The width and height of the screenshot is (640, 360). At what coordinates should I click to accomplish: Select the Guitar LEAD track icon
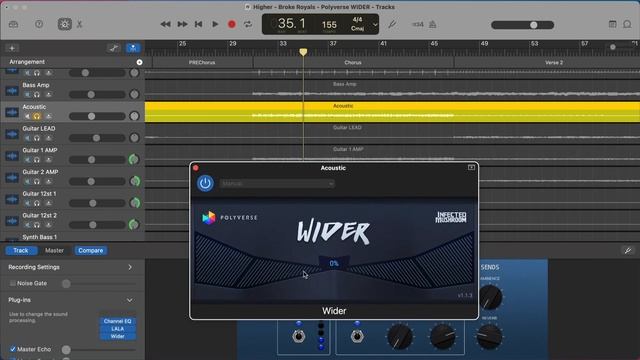12,134
